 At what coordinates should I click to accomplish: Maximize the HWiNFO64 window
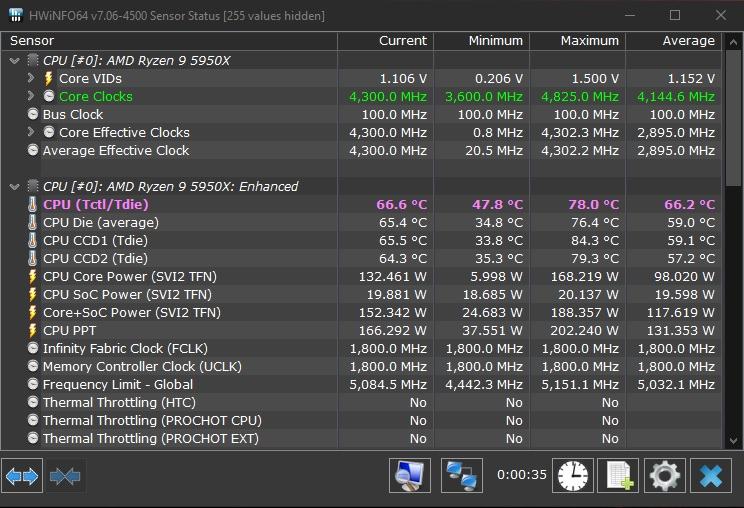tap(675, 15)
